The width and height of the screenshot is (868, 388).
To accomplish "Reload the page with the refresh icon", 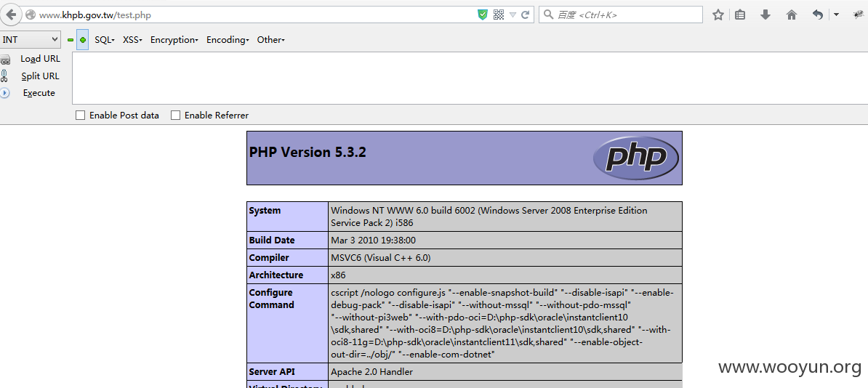I will coord(526,15).
